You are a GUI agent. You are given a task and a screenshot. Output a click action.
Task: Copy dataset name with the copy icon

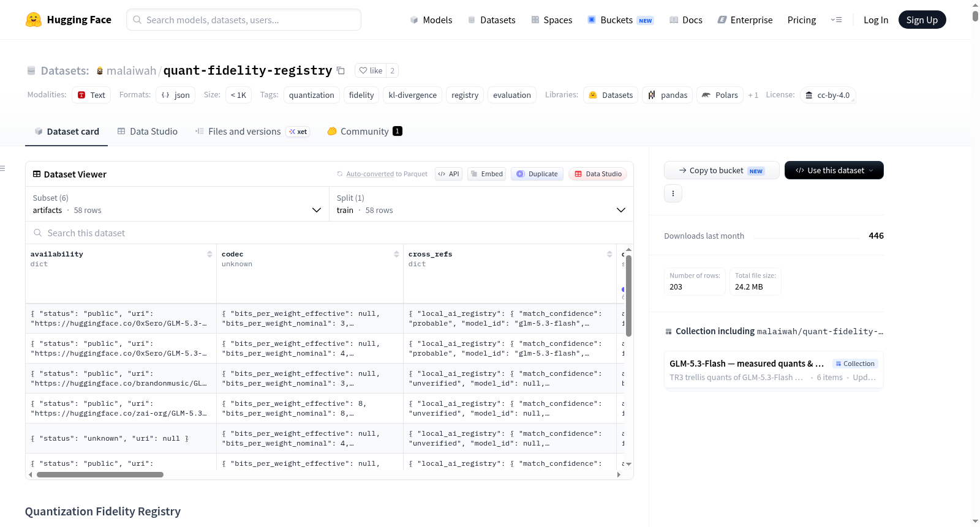point(341,70)
